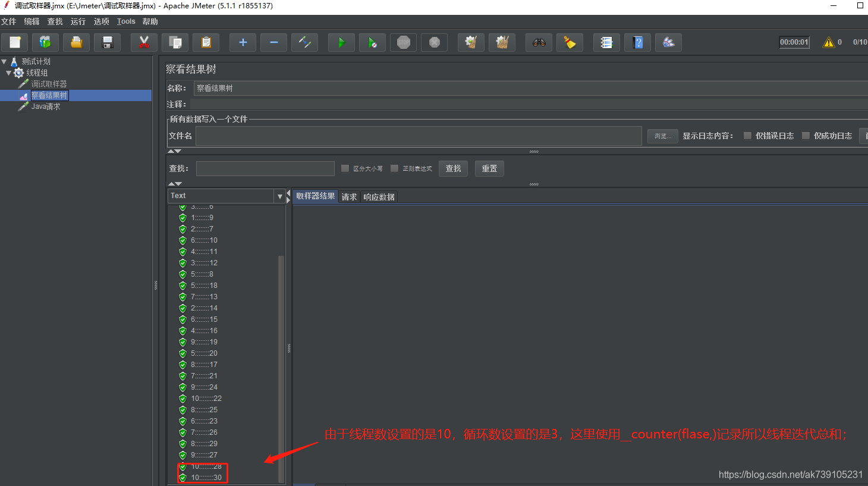Clear current results with broom icon
The image size is (868, 486).
point(471,42)
